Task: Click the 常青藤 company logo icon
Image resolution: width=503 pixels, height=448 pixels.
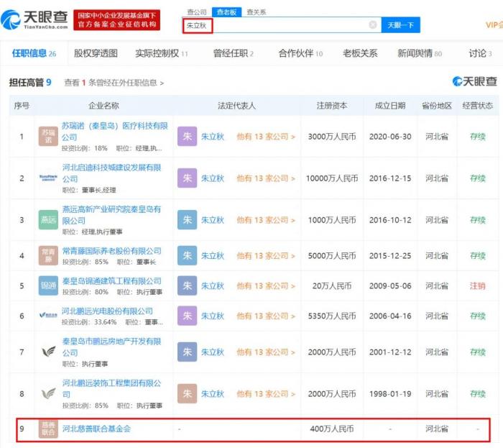Action: click(48, 256)
